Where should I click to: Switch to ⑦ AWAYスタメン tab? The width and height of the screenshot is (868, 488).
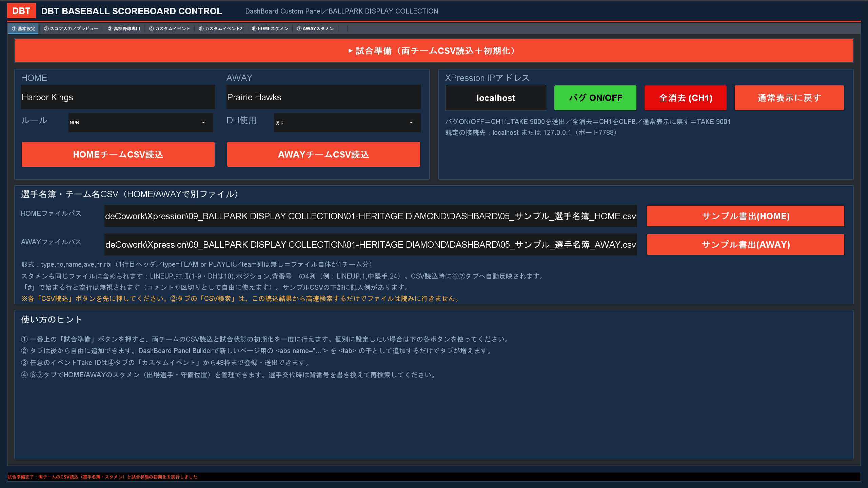(315, 28)
